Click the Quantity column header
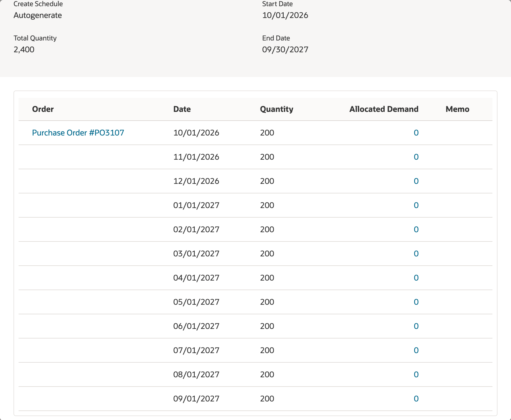 277,109
